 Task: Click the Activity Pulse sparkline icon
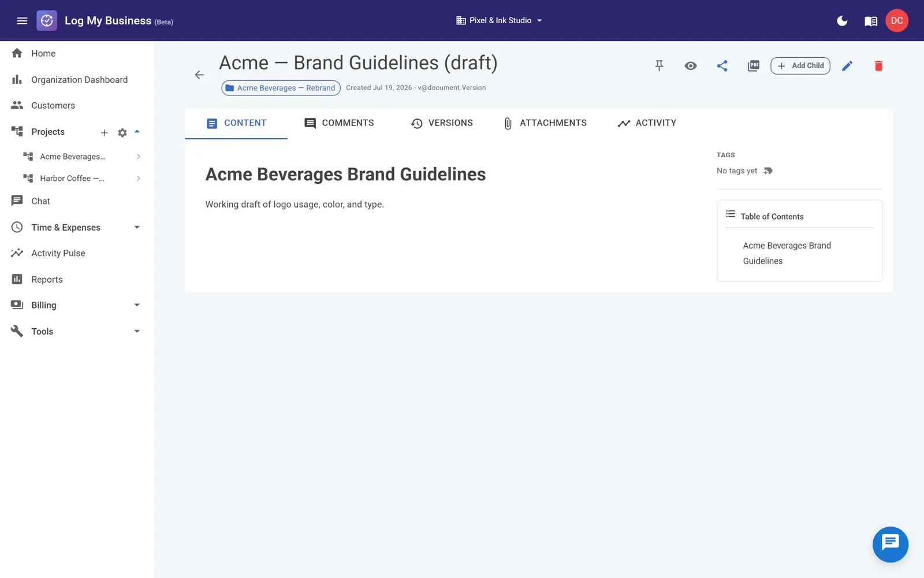17,253
